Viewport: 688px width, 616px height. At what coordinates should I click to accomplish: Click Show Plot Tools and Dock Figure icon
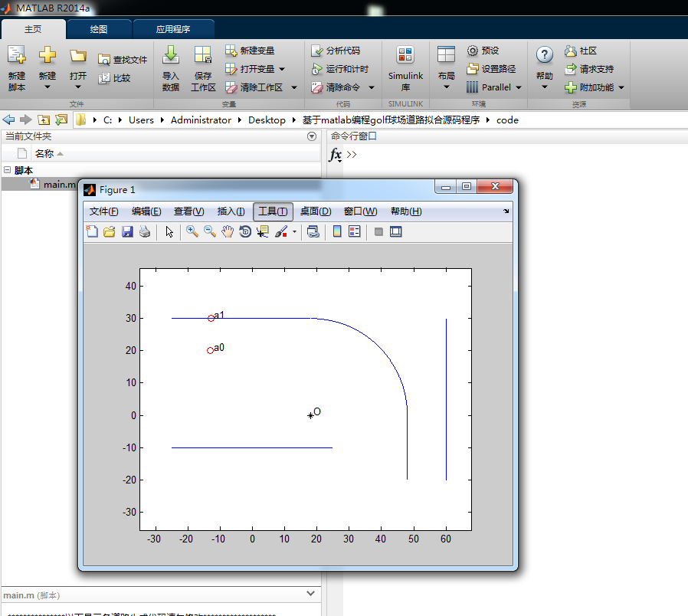(x=396, y=231)
